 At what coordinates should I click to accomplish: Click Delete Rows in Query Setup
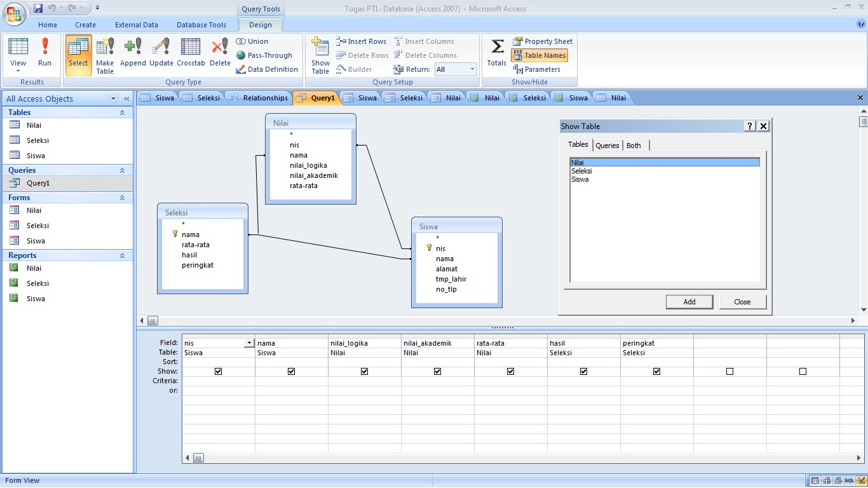click(362, 55)
